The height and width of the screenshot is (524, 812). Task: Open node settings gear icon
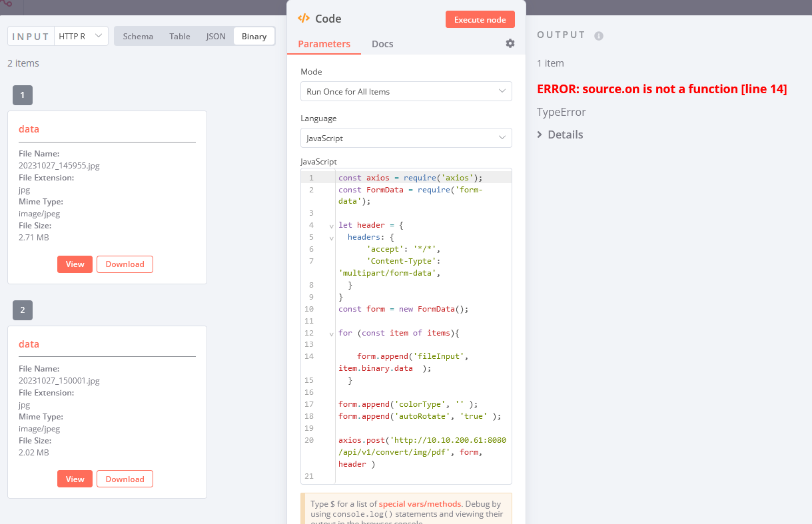[x=510, y=43]
